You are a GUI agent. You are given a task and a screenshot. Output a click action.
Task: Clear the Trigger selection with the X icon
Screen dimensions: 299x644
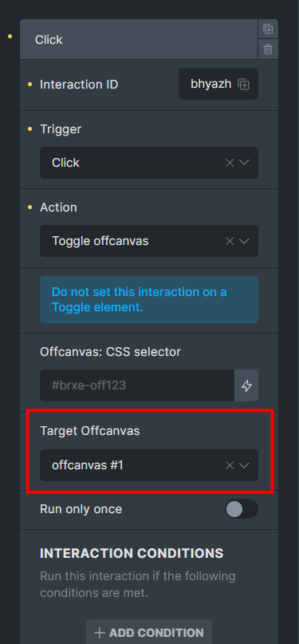point(230,163)
